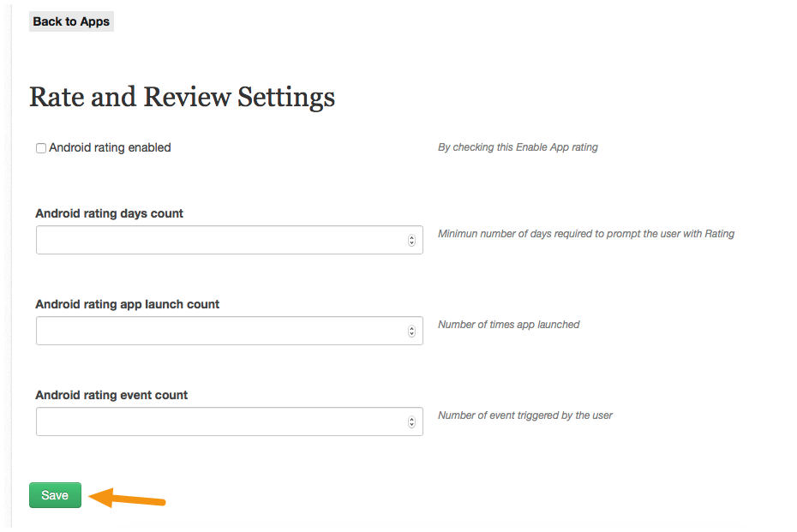Decrease event count with stepper down arrow
Viewport: 797px width, 532px height.
[411, 425]
